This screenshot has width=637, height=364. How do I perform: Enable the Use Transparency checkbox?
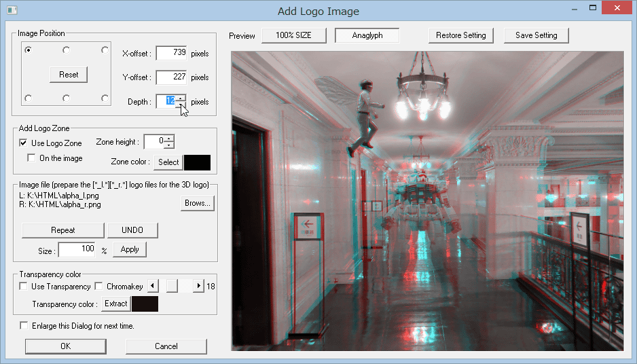pyautogui.click(x=24, y=287)
